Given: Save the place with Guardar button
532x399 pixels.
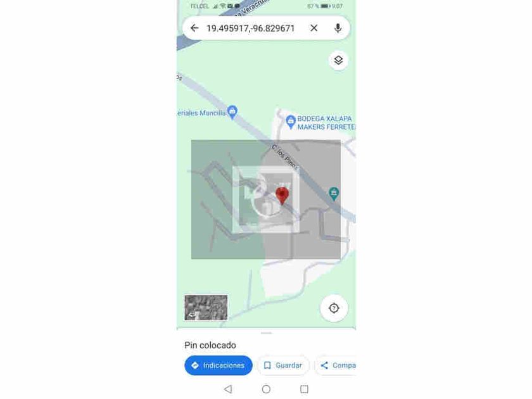Looking at the screenshot, I should [283, 365].
